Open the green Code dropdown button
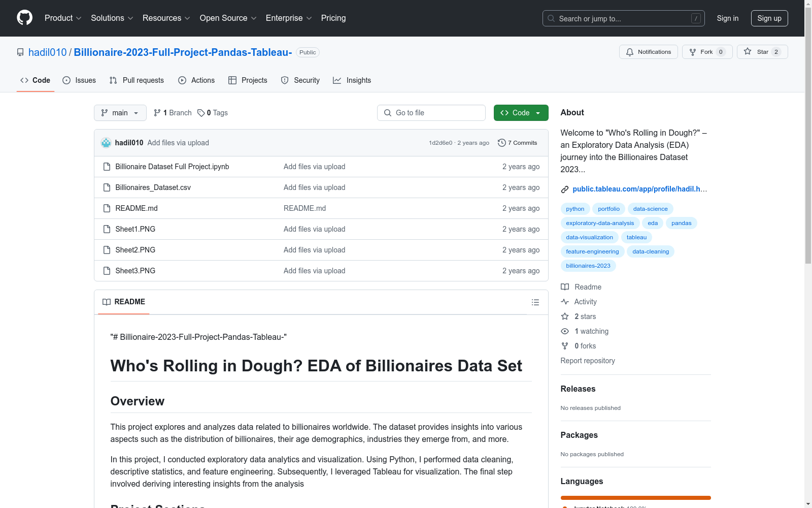Screen dimensions: 812x508 coord(521,113)
